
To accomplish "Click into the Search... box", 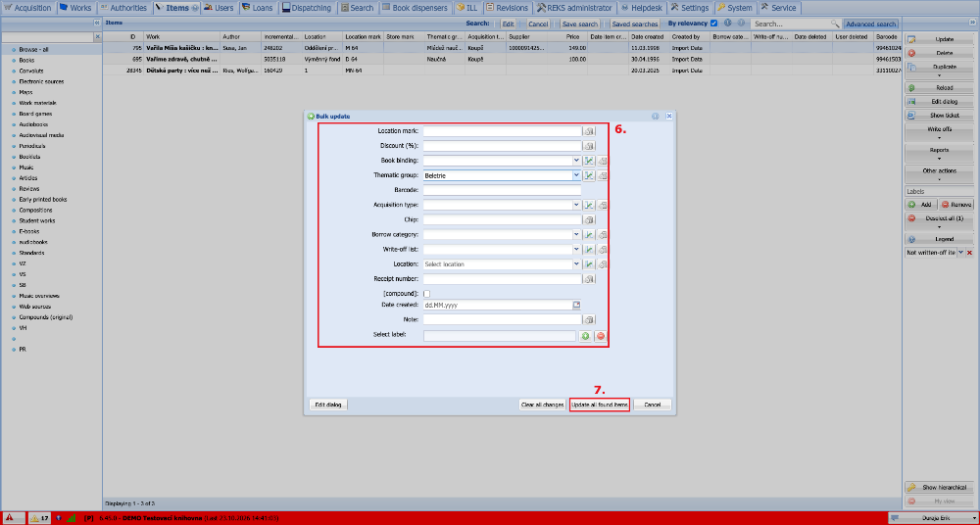I will click(791, 24).
